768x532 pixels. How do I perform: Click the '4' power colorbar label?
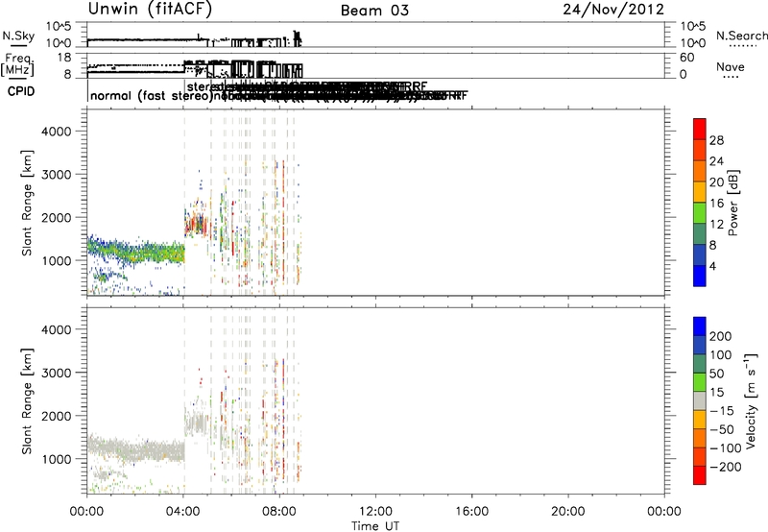point(713,267)
